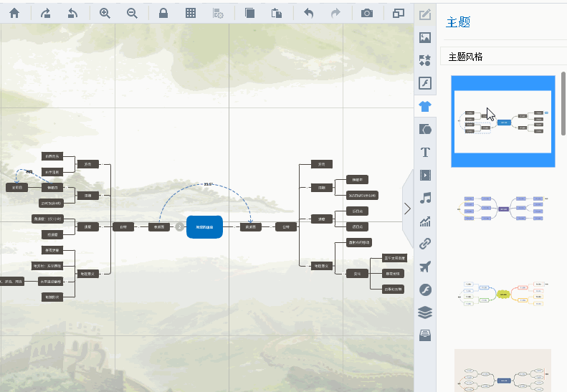The width and height of the screenshot is (567, 392).
Task: Open the hyperlink chain icon
Action: coord(425,244)
